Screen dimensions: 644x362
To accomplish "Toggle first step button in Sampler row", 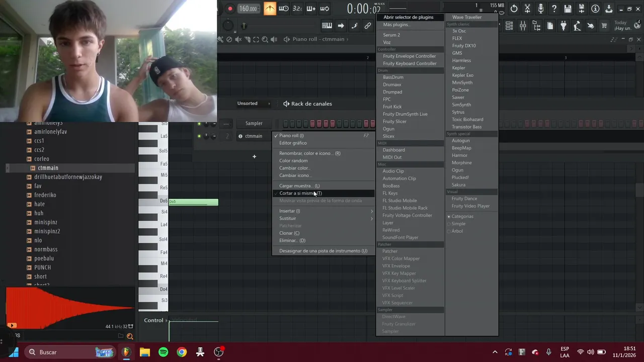I will point(286,124).
